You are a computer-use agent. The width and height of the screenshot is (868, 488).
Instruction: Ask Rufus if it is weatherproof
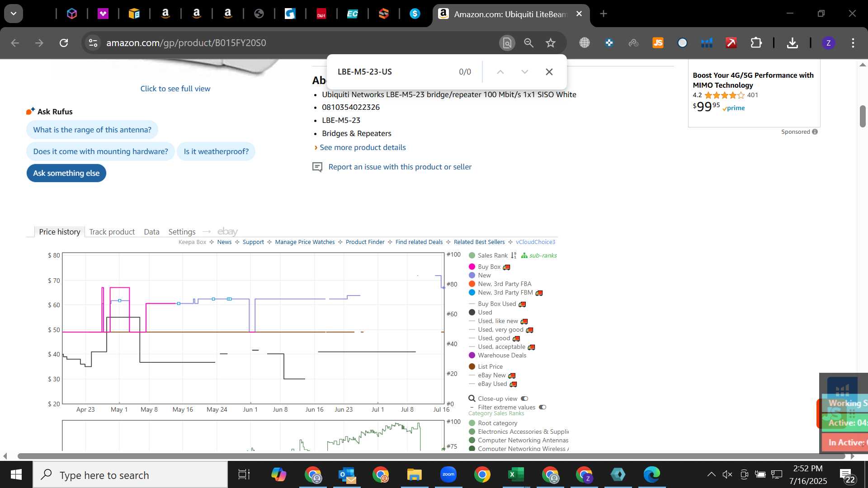click(x=216, y=151)
